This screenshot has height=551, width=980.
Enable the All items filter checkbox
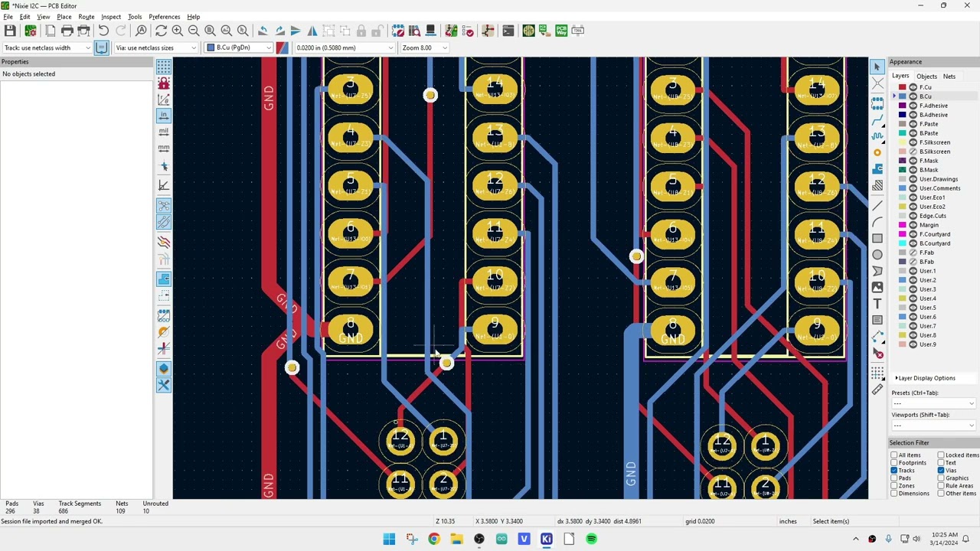point(893,455)
